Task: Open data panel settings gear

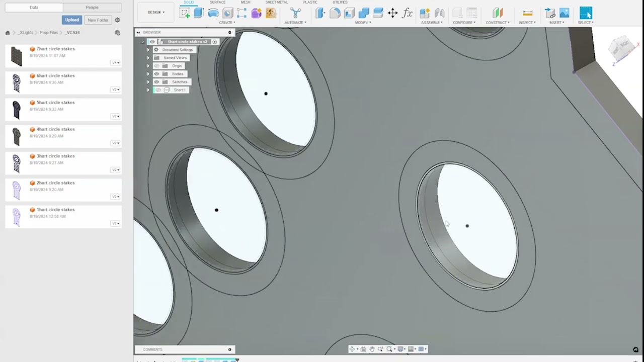Action: [x=117, y=20]
